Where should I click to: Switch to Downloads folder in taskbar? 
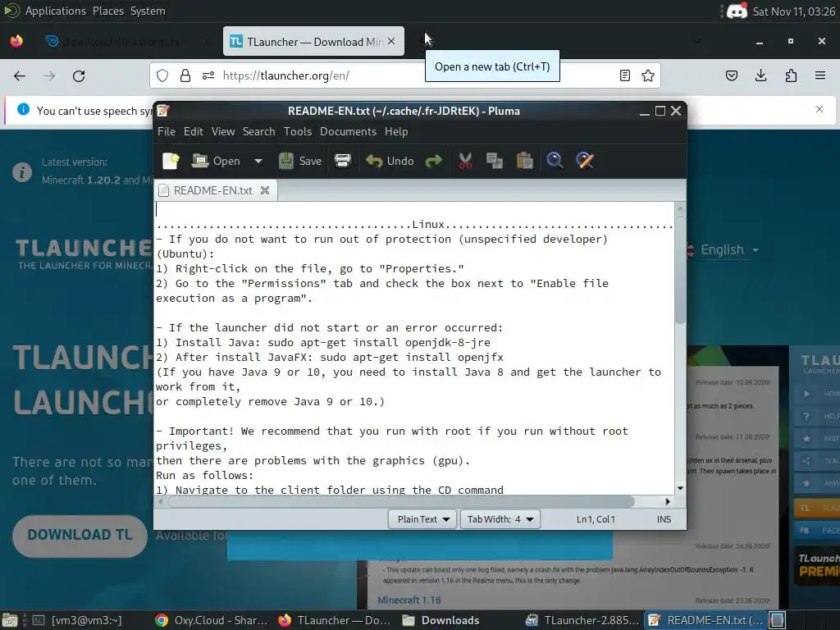(441, 620)
